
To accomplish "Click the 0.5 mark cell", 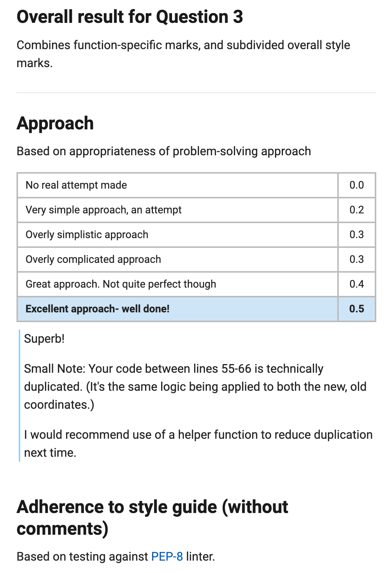I will 357,309.
